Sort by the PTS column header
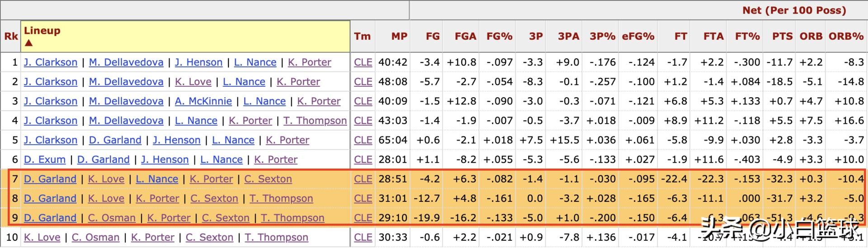The height and width of the screenshot is (248, 868). pyautogui.click(x=782, y=37)
